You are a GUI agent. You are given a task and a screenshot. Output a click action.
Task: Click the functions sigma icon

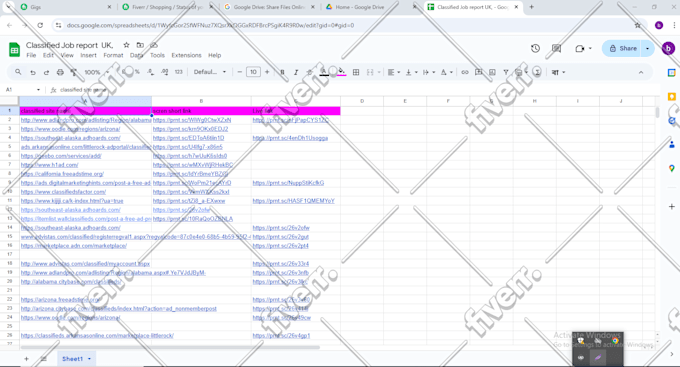pyautogui.click(x=537, y=72)
